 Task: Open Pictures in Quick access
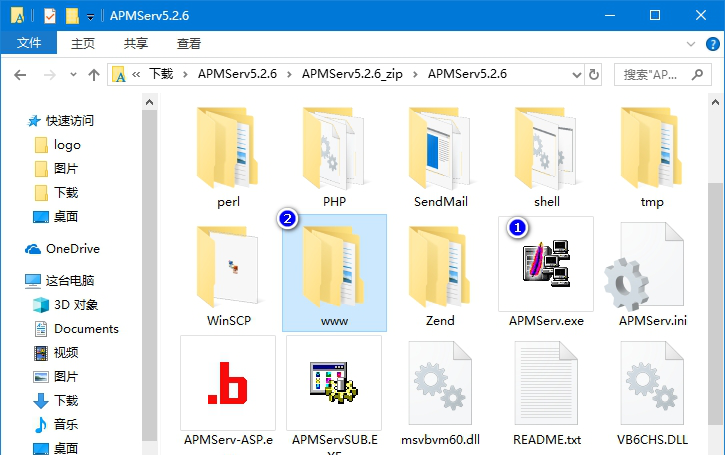[x=56, y=169]
